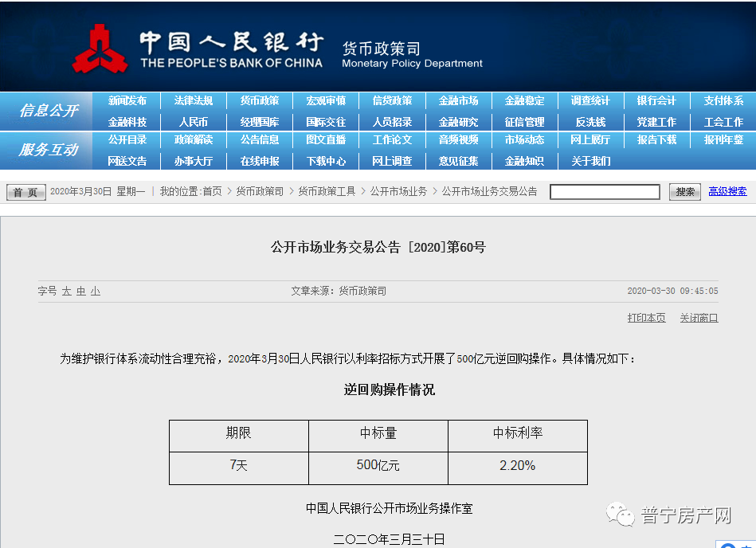
Task: Open the 工会工作 menu item
Action: tap(723, 122)
